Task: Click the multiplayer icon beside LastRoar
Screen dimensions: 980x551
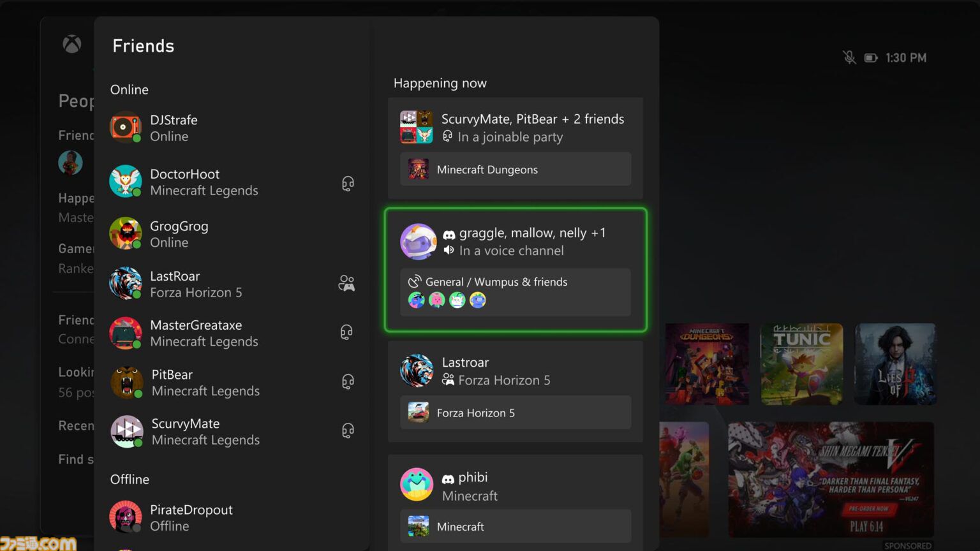Action: tap(346, 283)
